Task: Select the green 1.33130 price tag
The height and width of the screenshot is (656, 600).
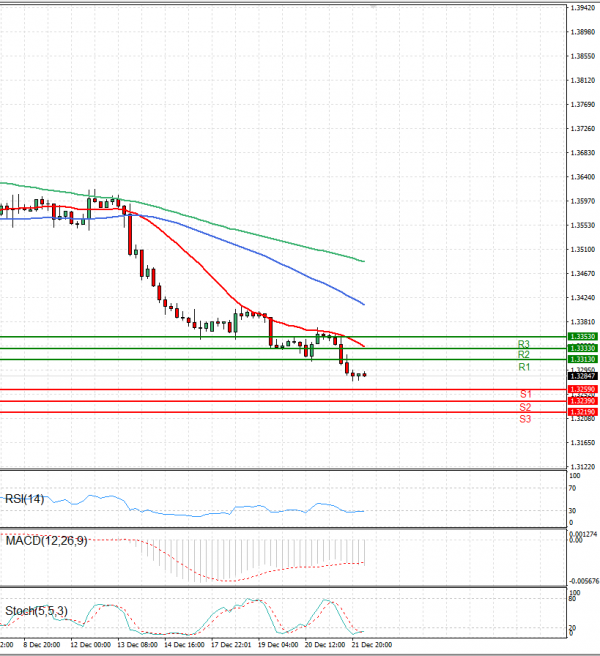Action: pyautogui.click(x=583, y=359)
